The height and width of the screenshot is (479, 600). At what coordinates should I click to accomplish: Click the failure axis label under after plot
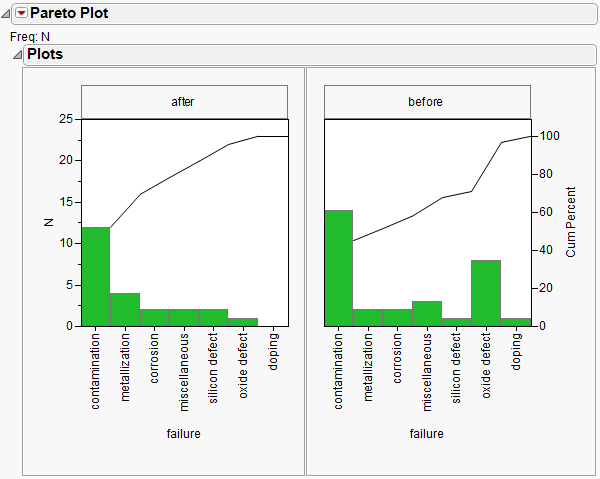point(184,434)
